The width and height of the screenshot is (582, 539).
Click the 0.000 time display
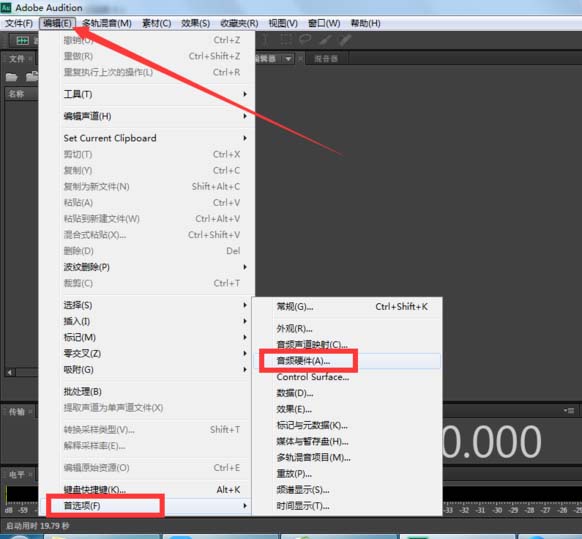tap(492, 441)
